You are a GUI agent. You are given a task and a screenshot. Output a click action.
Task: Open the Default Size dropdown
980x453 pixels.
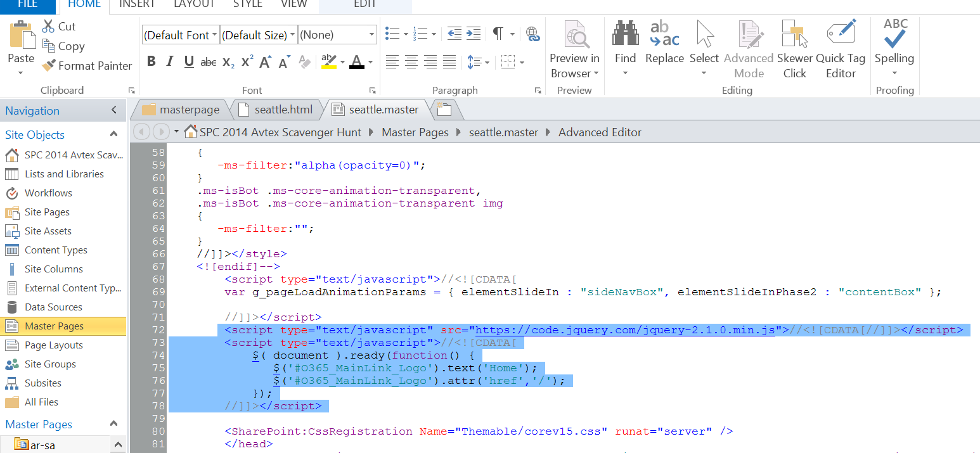(x=259, y=35)
